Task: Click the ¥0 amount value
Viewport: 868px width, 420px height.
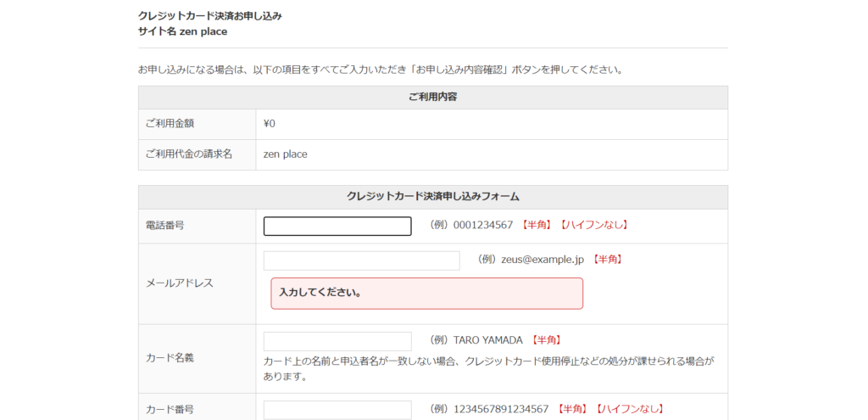Action: pos(269,124)
